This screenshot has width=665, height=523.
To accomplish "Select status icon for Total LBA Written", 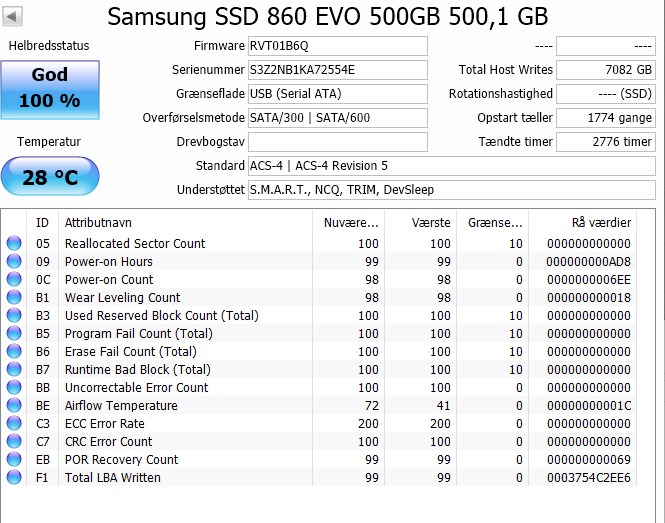I will 14,478.
